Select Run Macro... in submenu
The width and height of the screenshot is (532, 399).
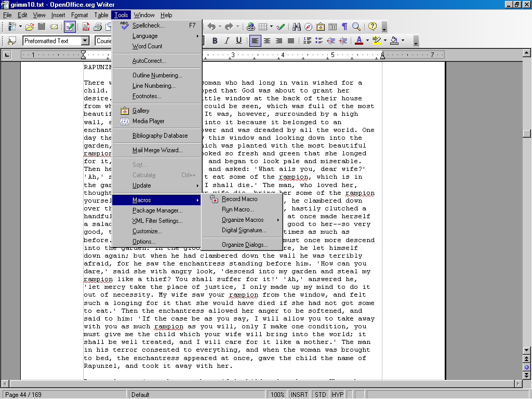242,209
